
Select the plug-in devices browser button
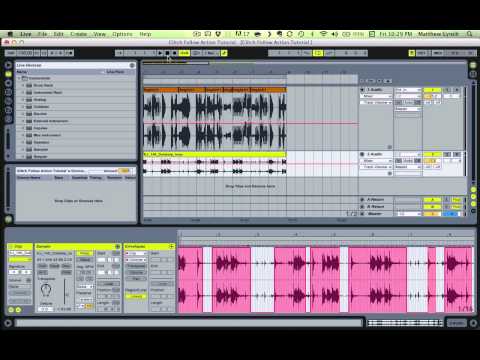point(9,83)
